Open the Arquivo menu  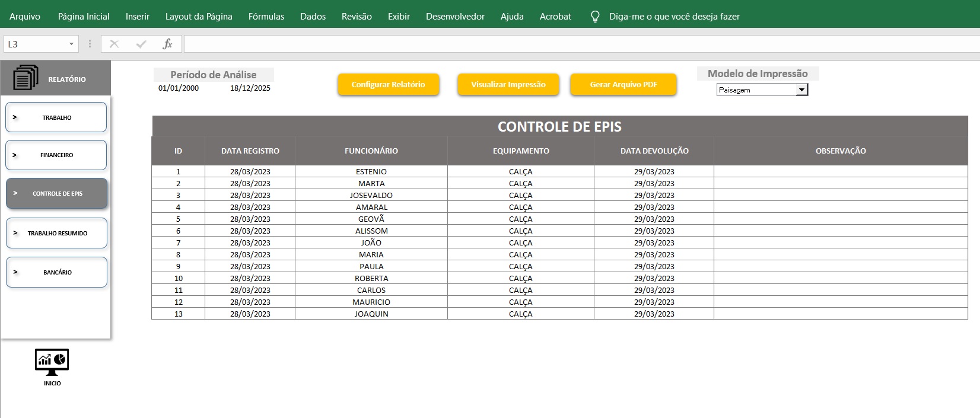[25, 17]
